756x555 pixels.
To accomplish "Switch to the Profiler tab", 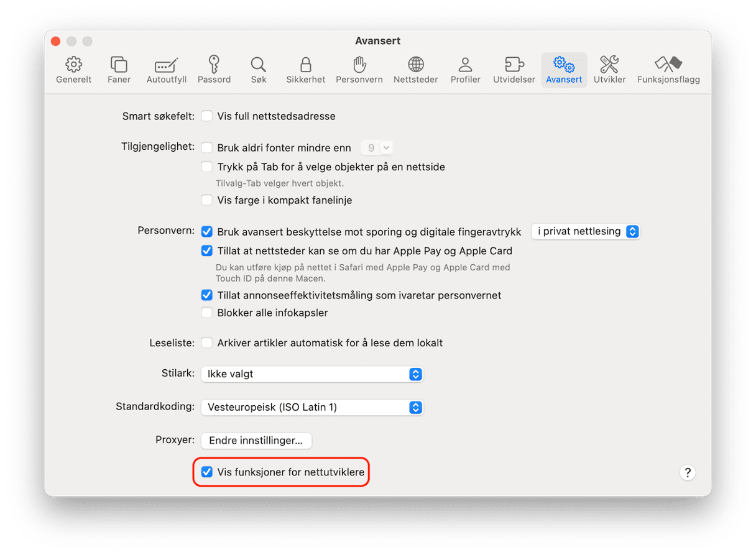I will coord(465,70).
